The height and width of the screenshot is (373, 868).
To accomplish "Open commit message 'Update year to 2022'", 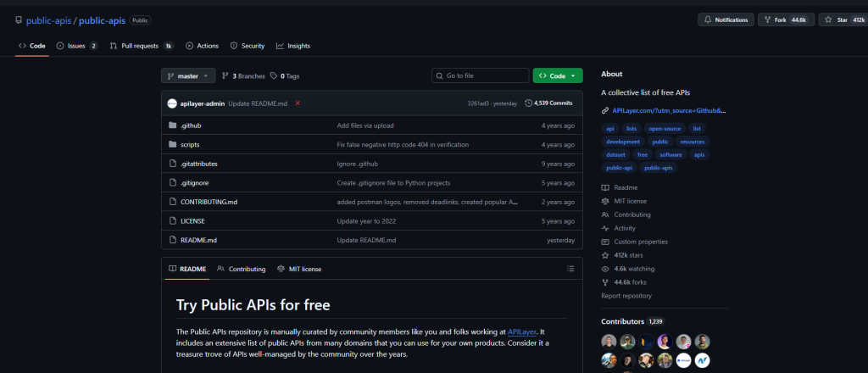I will [366, 220].
